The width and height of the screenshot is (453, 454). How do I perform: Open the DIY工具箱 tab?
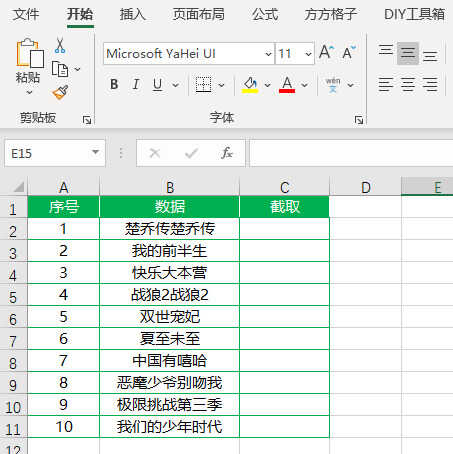click(414, 14)
